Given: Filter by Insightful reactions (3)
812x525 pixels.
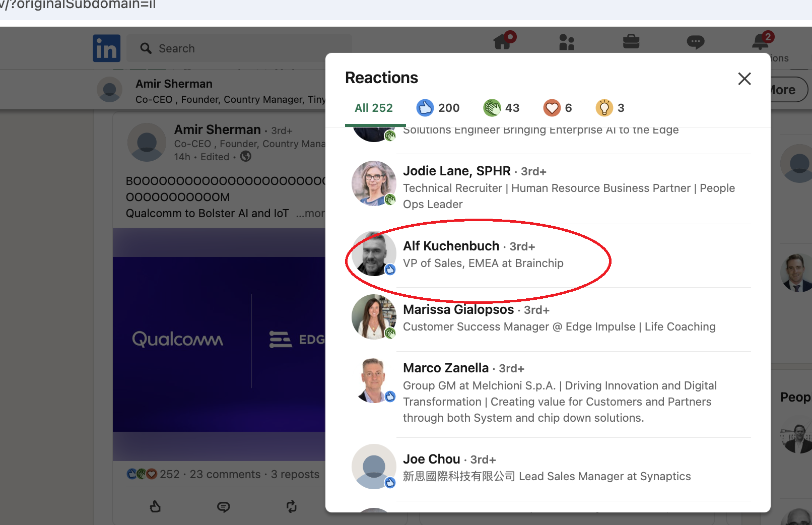Looking at the screenshot, I should click(610, 108).
